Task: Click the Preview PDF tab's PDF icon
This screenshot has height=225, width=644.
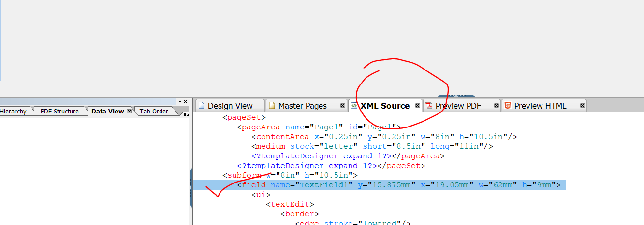Action: 429,106
